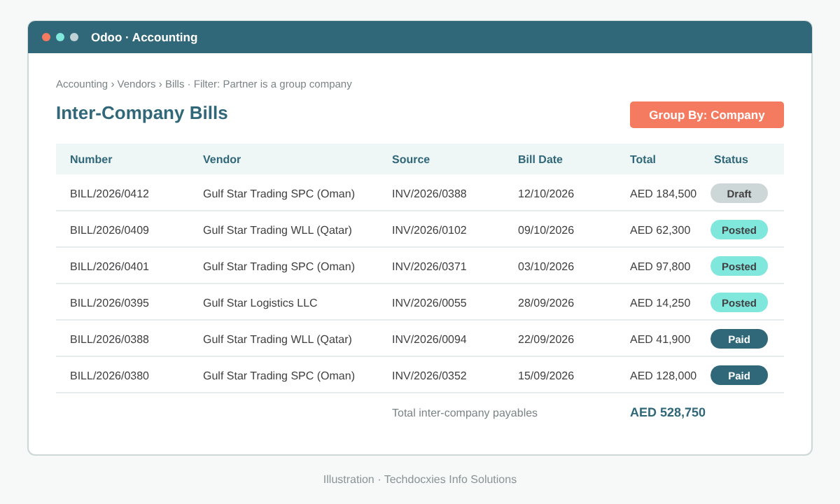Click total AED 41,900

click(x=660, y=339)
